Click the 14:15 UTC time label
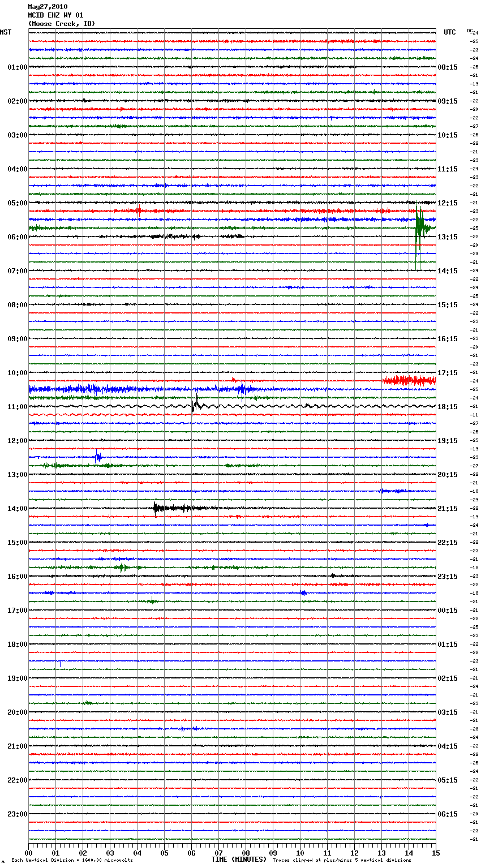The height and width of the screenshot is (868, 481). coord(448,271)
